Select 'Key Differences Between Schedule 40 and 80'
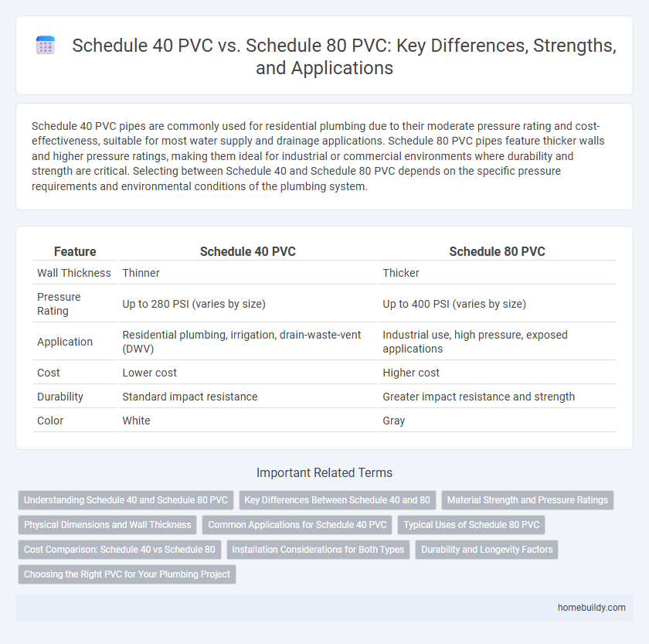649x644 pixels. tap(338, 500)
